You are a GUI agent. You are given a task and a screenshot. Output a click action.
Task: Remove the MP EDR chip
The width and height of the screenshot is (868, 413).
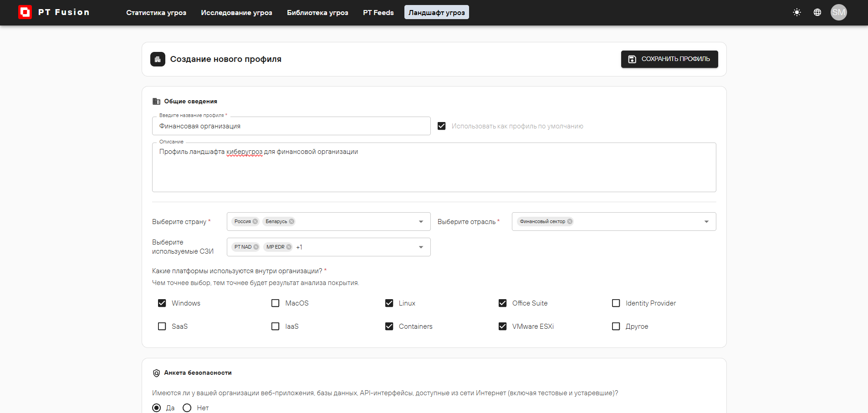pyautogui.click(x=289, y=247)
